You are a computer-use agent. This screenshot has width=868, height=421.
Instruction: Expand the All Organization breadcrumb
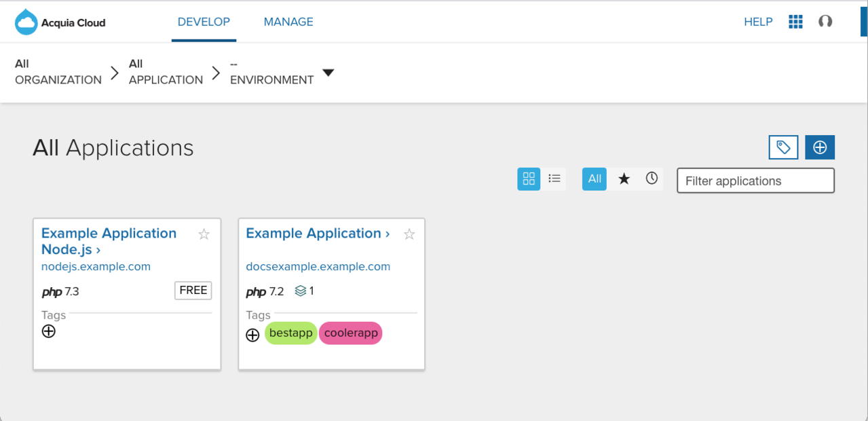(x=58, y=71)
